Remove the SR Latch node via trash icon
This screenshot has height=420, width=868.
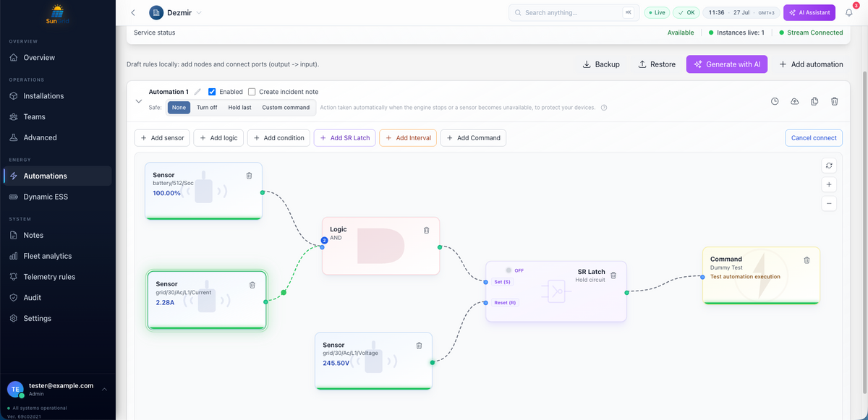tap(613, 275)
